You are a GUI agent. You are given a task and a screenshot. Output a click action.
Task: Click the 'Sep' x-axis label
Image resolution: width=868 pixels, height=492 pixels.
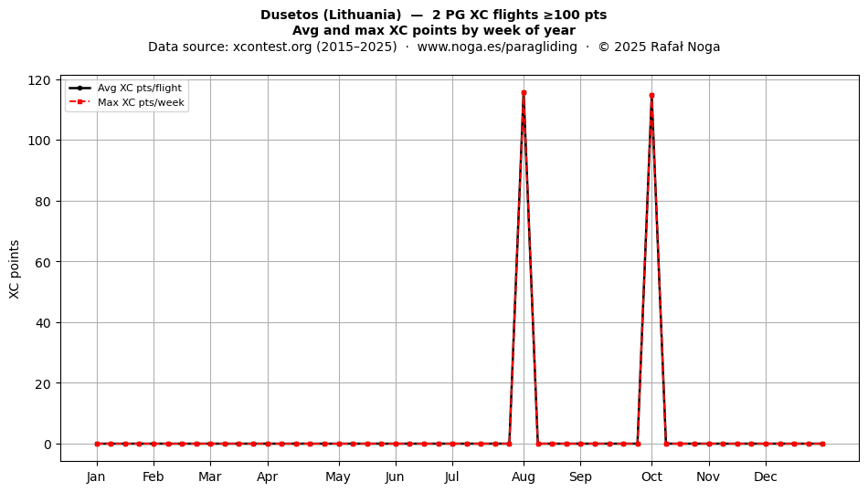[580, 476]
